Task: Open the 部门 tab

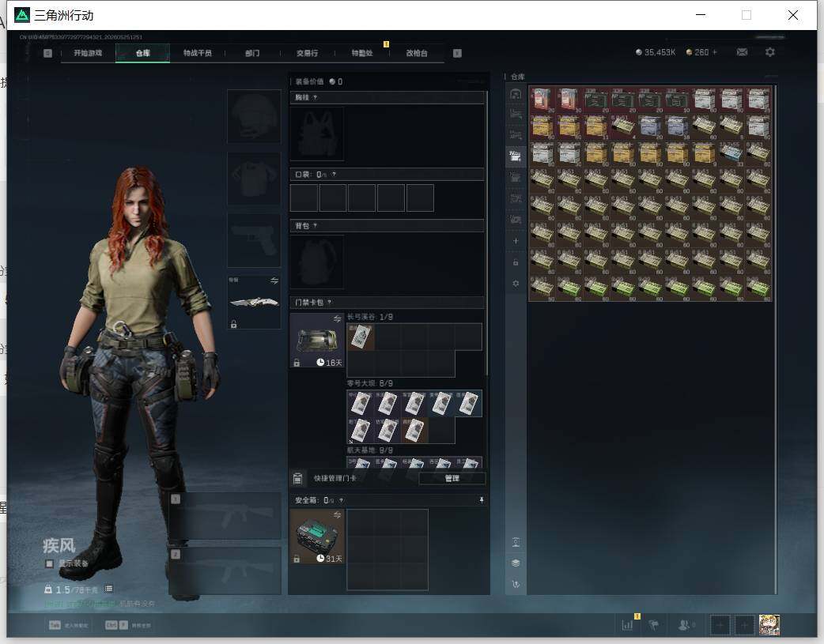Action: point(252,53)
